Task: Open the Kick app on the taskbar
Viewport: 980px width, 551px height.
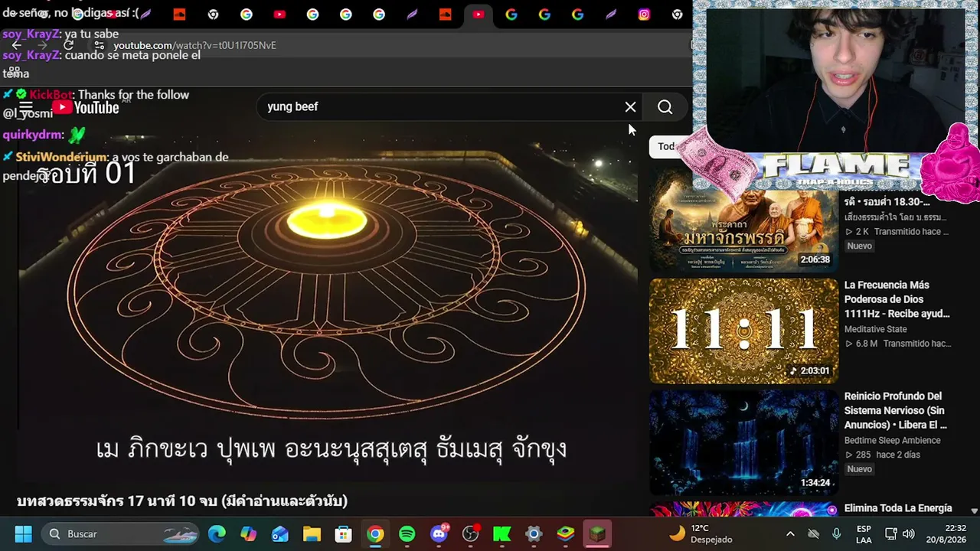Action: (x=502, y=533)
